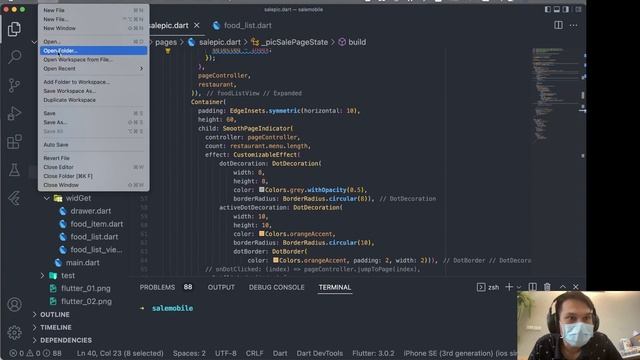Toggle panel layout icon in title bar

(x=557, y=9)
